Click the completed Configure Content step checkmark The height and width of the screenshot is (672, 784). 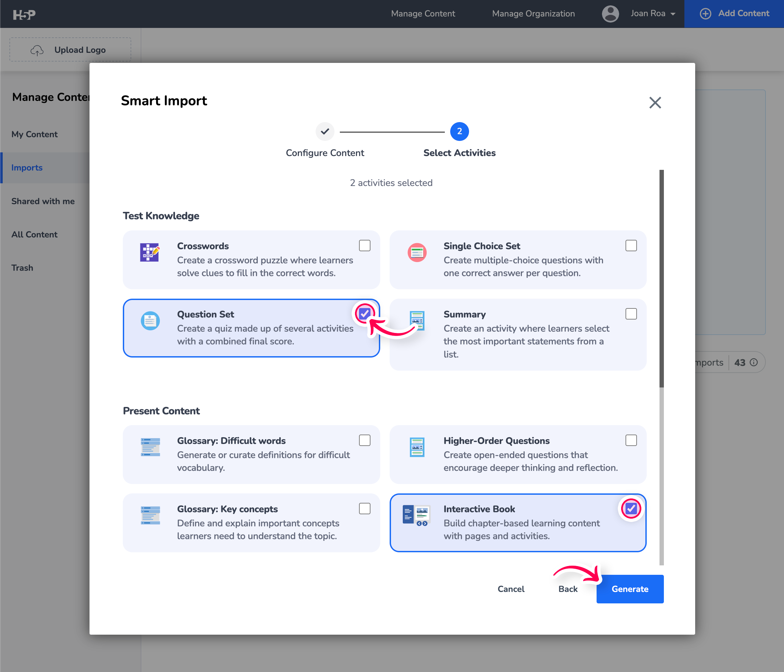click(x=325, y=131)
